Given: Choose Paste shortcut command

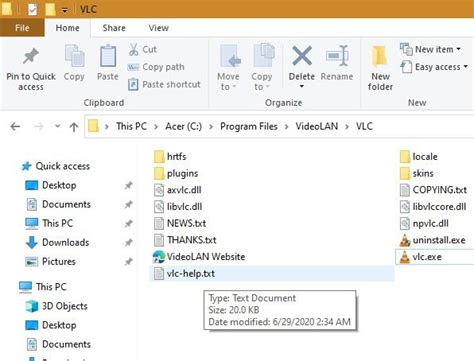Looking at the screenshot, I should 164,84.
